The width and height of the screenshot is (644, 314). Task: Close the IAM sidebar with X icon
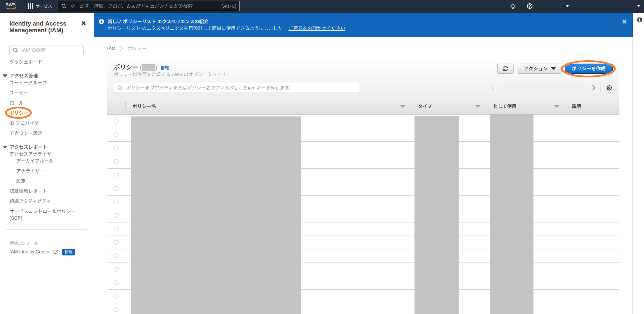(84, 23)
